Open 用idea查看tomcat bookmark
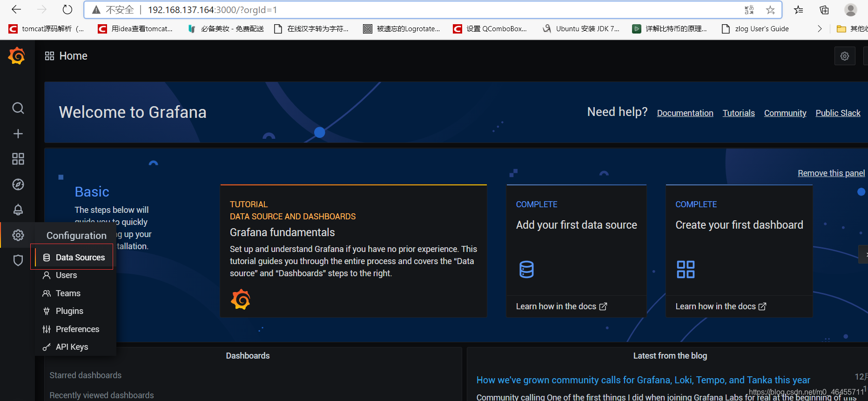 [135, 29]
